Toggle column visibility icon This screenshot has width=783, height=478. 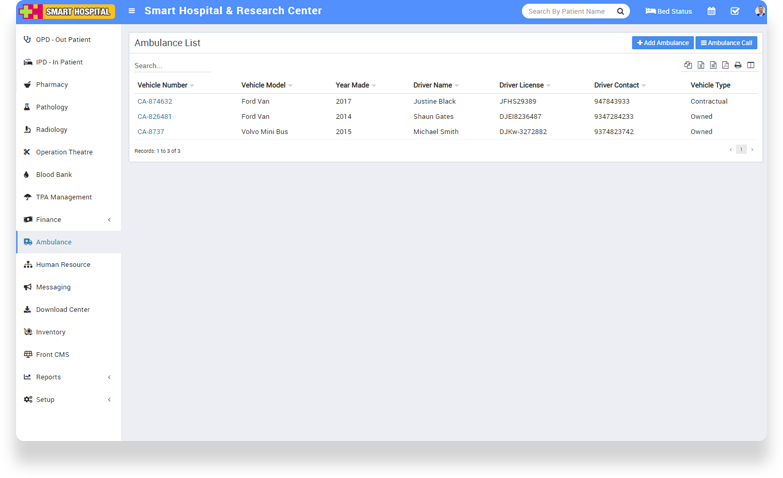point(751,65)
